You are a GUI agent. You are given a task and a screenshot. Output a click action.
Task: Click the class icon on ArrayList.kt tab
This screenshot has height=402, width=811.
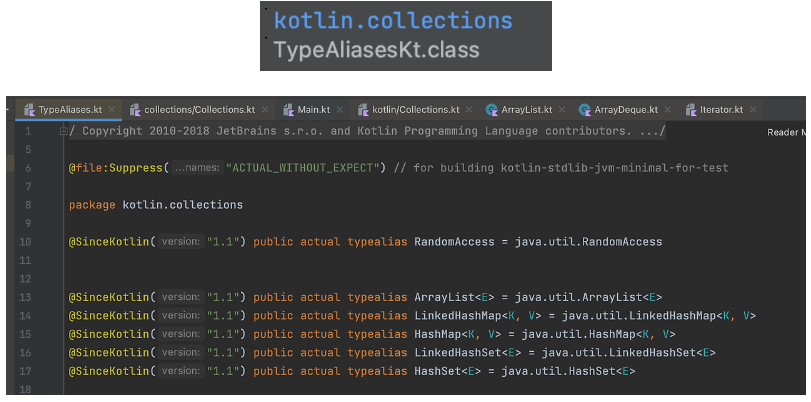coord(491,110)
